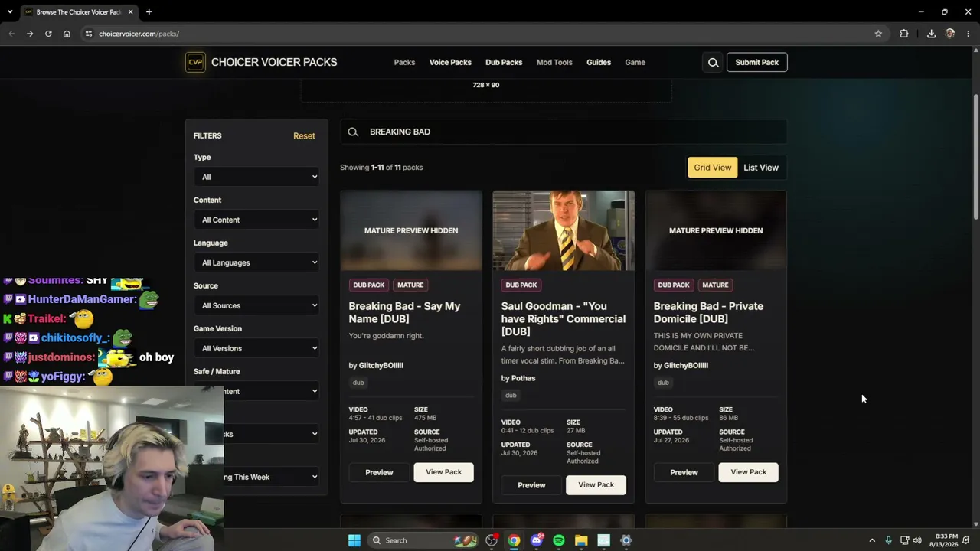Viewport: 980px width, 551px height.
Task: Reset all filters
Action: (x=304, y=136)
